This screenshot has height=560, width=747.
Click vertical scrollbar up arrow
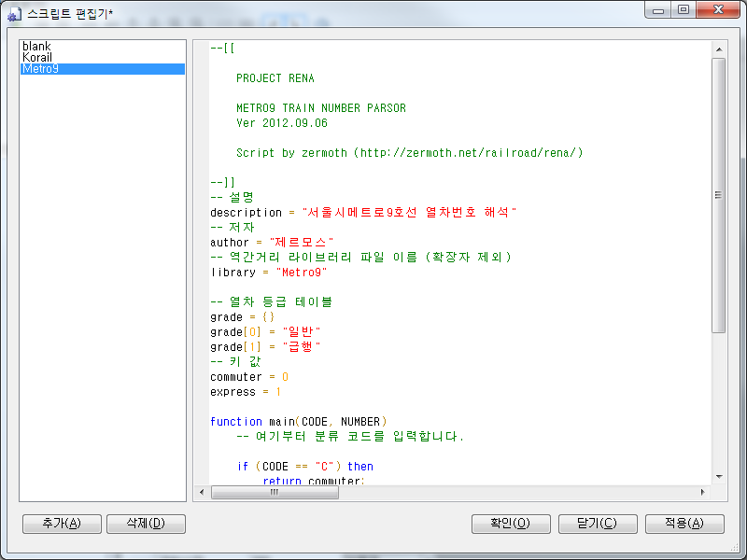[719, 49]
